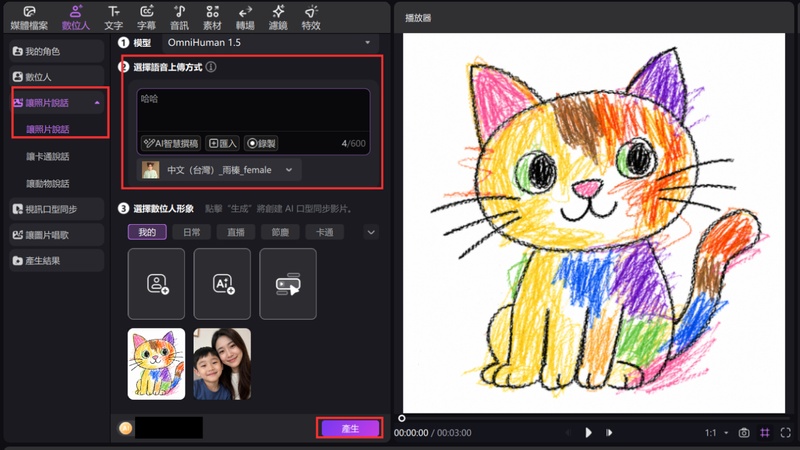The width and height of the screenshot is (800, 450).
Task: Select 數位人 in the sidebar
Action: (x=57, y=77)
